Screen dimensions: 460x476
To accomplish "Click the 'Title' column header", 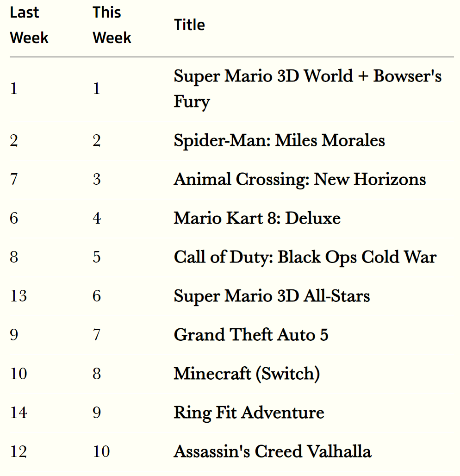I will coord(189,25).
